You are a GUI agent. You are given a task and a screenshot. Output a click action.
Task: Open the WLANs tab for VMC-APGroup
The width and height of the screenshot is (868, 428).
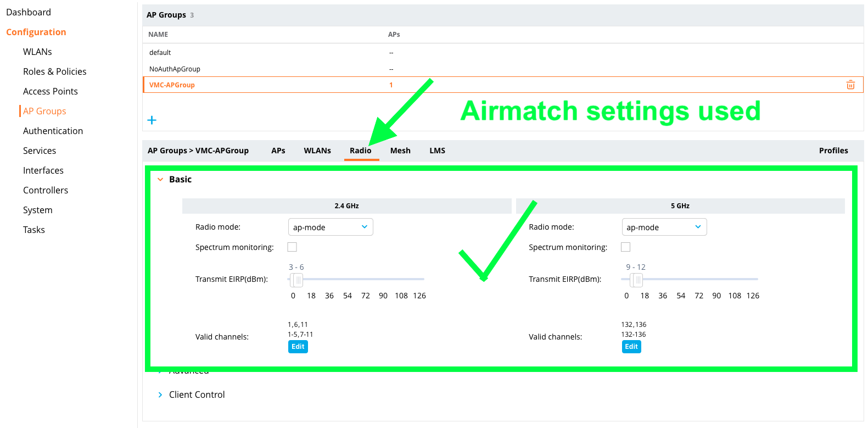click(317, 150)
